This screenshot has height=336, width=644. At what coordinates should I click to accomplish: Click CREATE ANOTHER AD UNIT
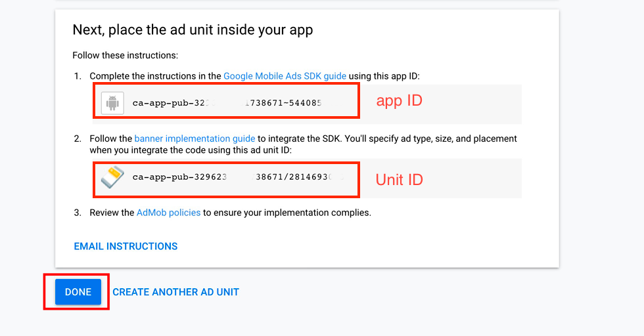[x=176, y=292]
